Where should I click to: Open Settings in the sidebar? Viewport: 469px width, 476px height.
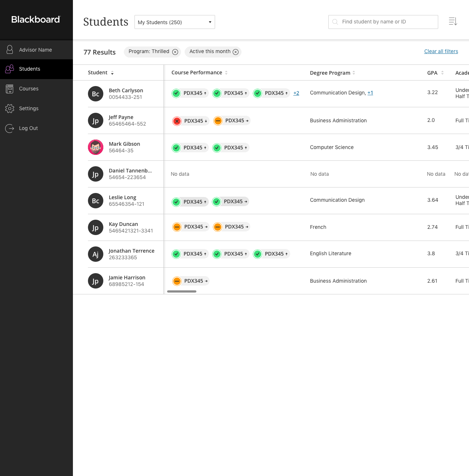[29, 108]
